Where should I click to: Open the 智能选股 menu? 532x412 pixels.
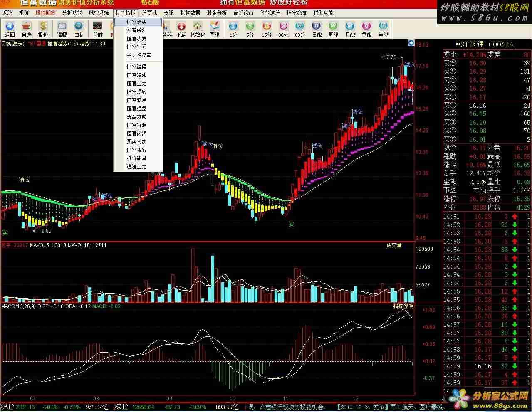(270, 13)
